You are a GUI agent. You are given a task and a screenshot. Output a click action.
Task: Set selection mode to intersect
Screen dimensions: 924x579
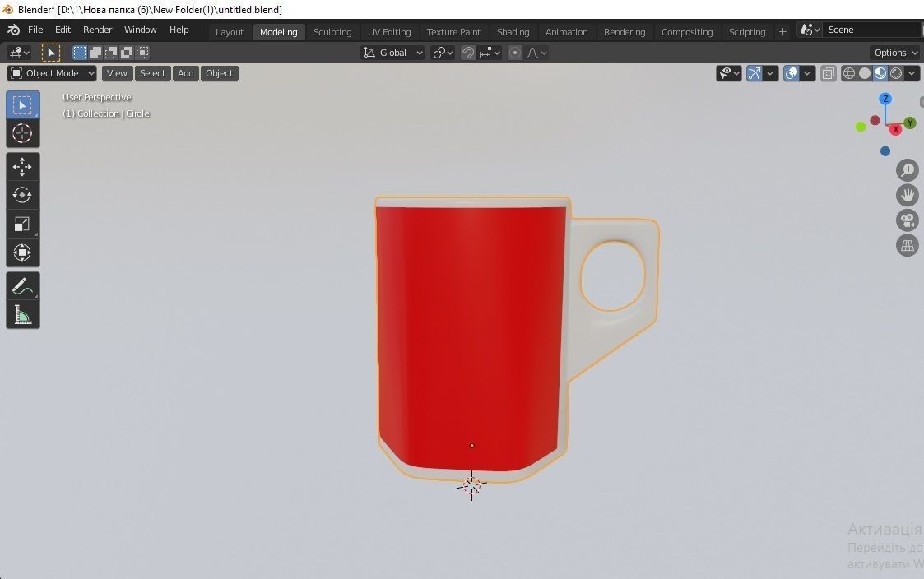(142, 53)
